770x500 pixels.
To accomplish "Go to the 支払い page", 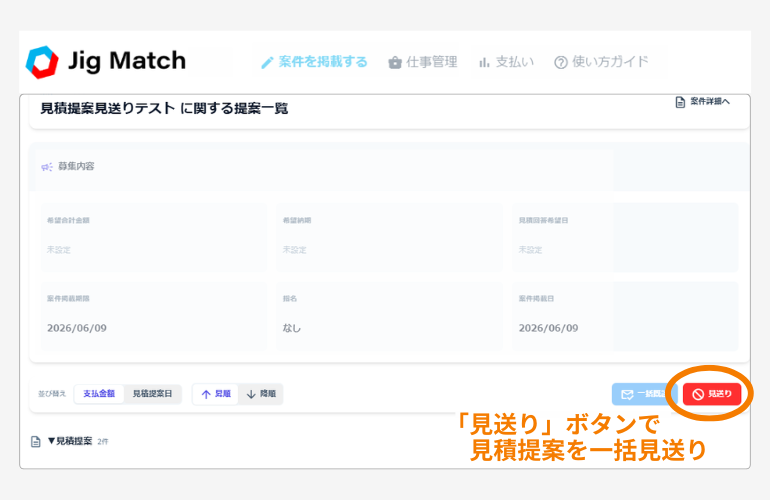I will [506, 62].
